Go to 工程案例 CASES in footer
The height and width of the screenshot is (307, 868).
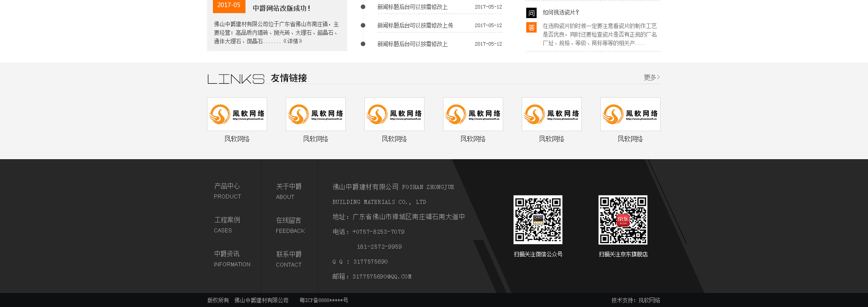pos(227,225)
